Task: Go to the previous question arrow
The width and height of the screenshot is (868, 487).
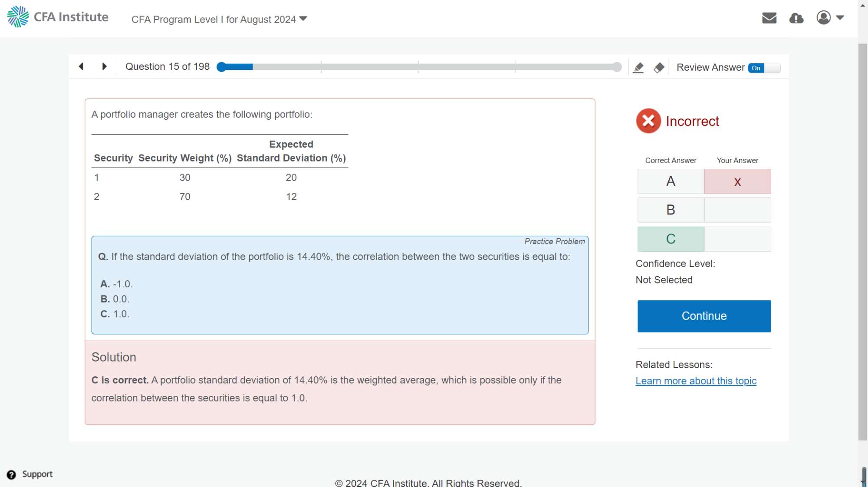Action: coord(81,66)
